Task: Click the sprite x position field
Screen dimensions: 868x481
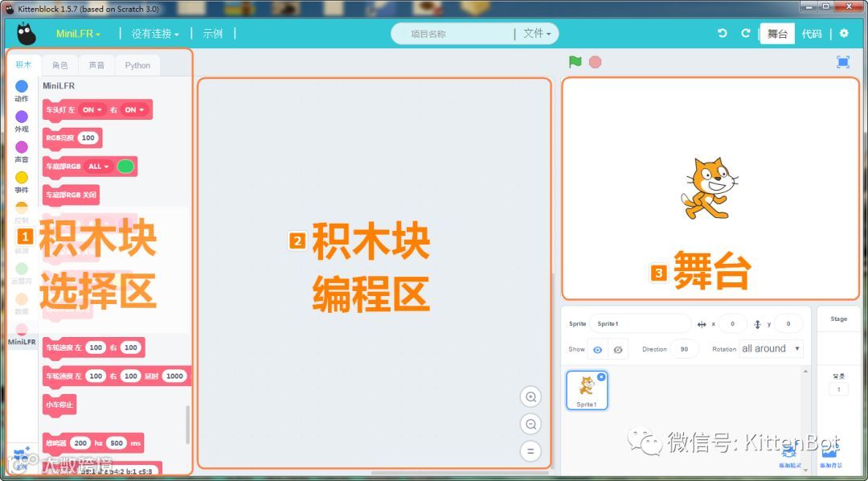Action: [733, 323]
